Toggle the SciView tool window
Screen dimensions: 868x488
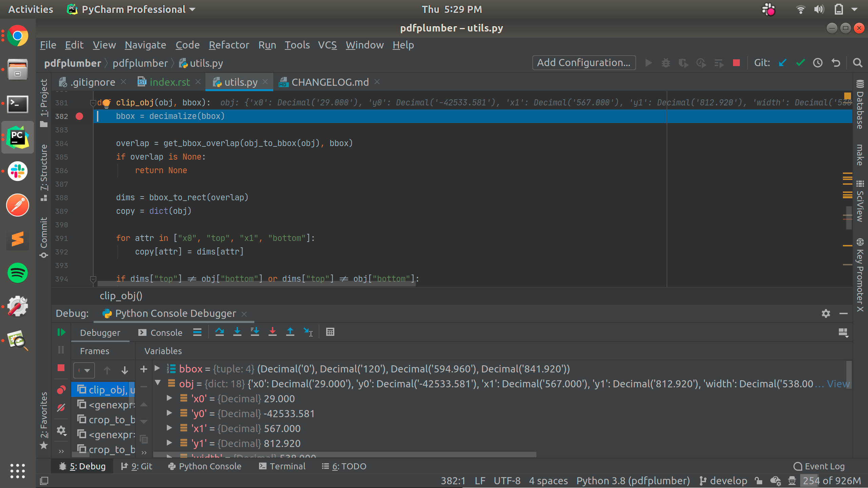pos(860,201)
